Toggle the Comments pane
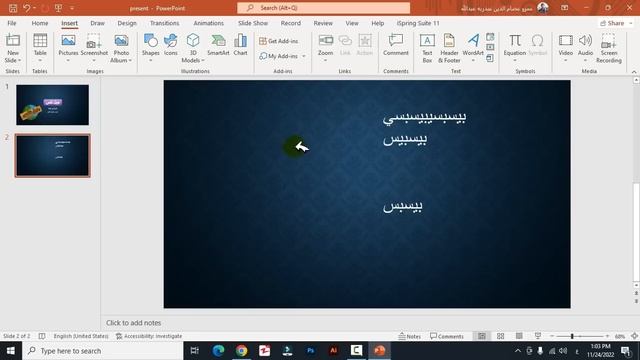640x360 pixels. click(x=447, y=336)
